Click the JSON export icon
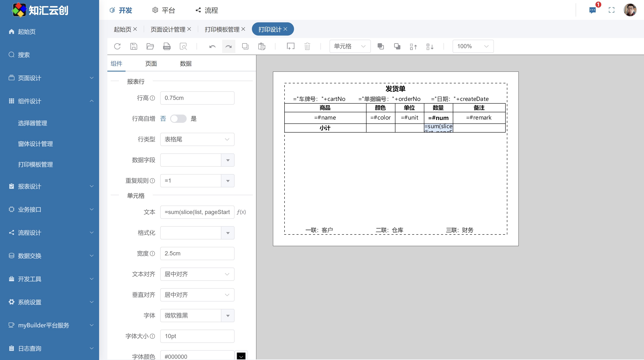644x360 pixels. tap(167, 46)
